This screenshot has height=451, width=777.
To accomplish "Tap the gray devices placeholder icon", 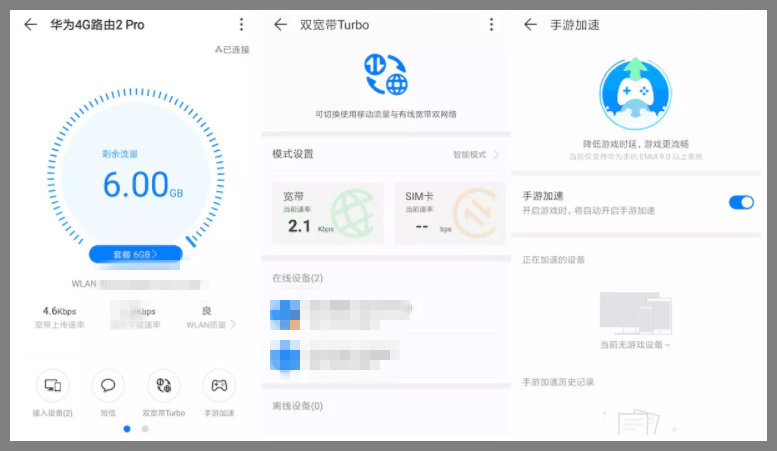I will [x=635, y=313].
